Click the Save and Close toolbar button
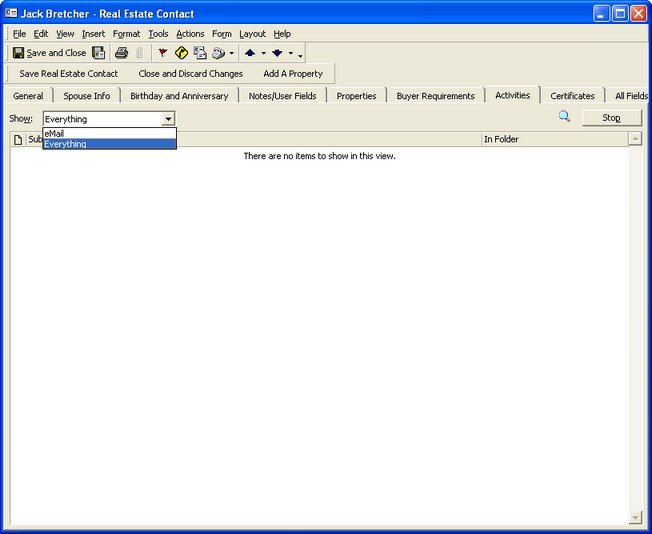Image resolution: width=652 pixels, height=534 pixels. click(x=49, y=53)
